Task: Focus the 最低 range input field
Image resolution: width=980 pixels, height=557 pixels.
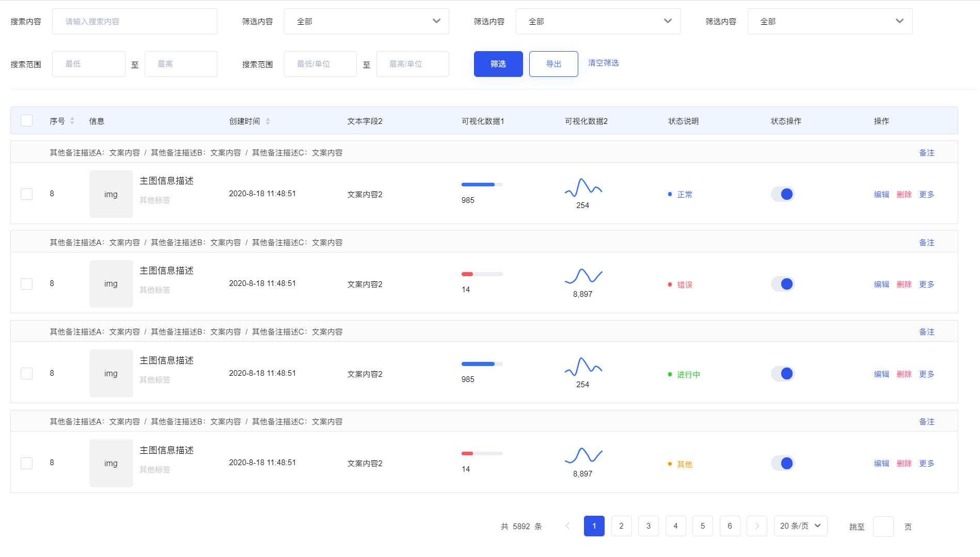Action: point(89,64)
